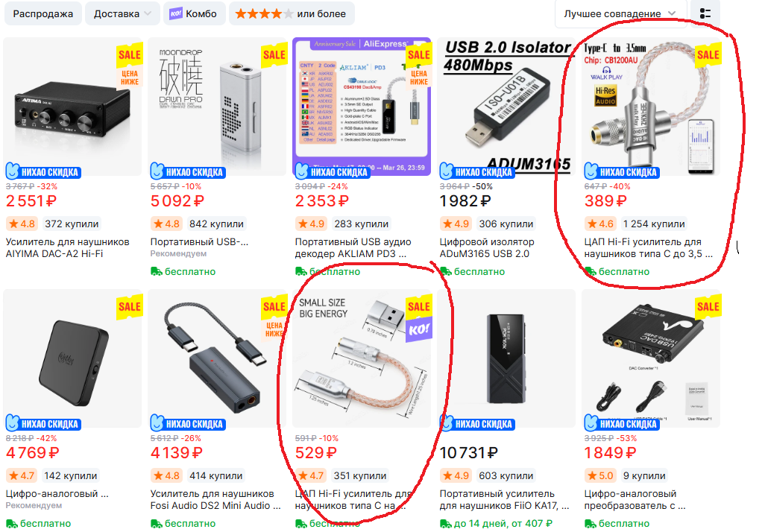This screenshot has height=532, width=765.
Task: Select the Moondrop Dawn Pro product image
Action: click(x=217, y=107)
